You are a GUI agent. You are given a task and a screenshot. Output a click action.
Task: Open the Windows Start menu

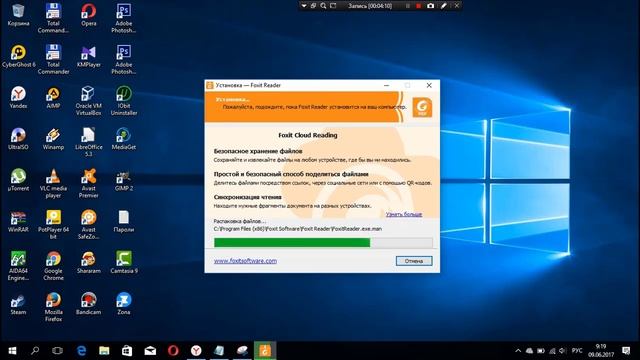[x=12, y=351]
